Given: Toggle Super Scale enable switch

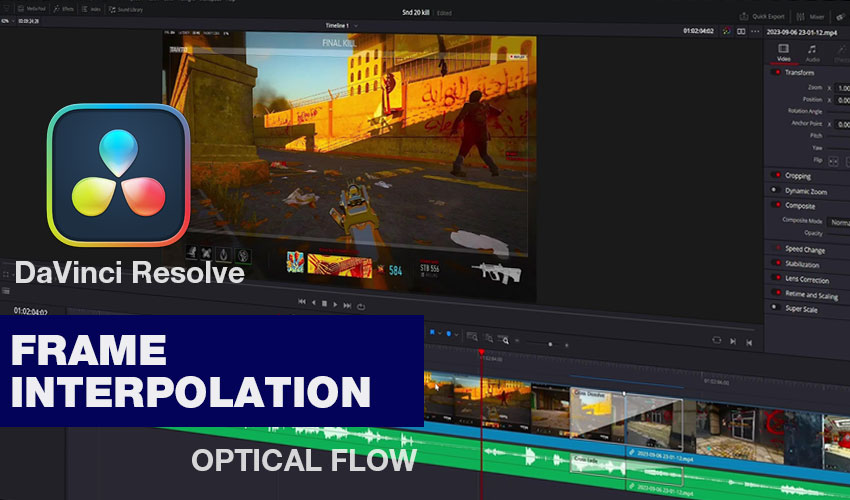Looking at the screenshot, I should click(775, 307).
